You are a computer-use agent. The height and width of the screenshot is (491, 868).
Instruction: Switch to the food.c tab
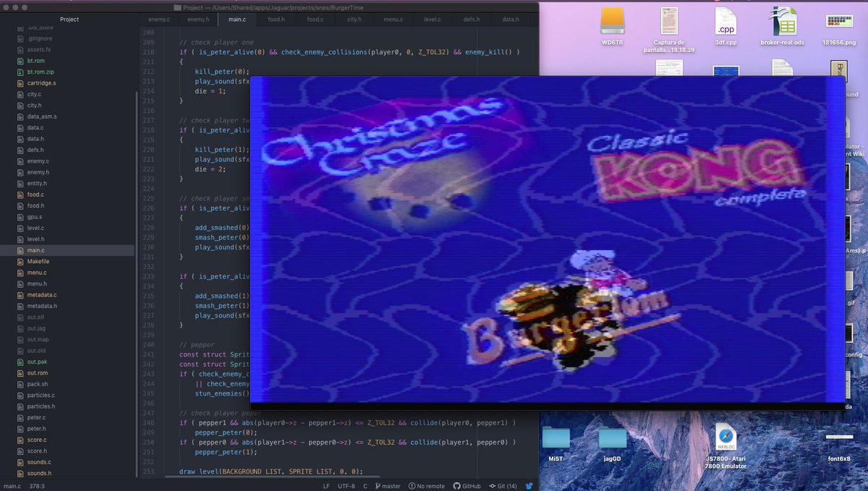[315, 20]
